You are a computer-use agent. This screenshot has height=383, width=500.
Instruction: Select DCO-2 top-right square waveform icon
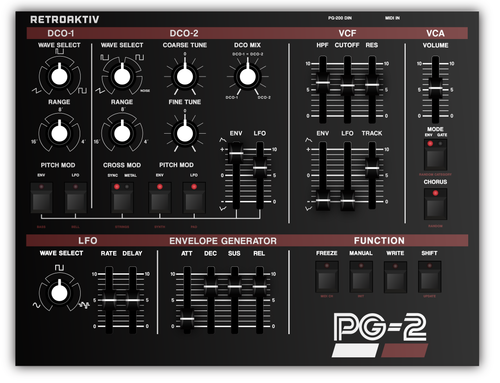139,57
